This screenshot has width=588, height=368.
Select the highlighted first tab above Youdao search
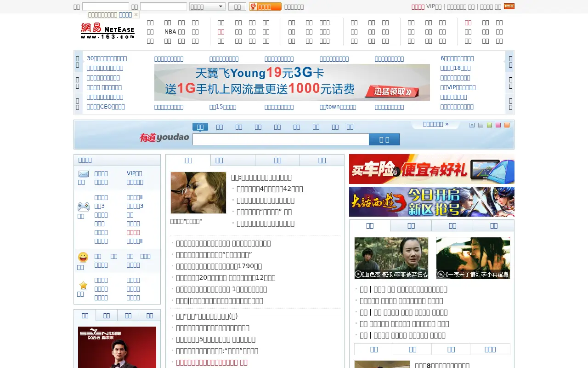[200, 126]
